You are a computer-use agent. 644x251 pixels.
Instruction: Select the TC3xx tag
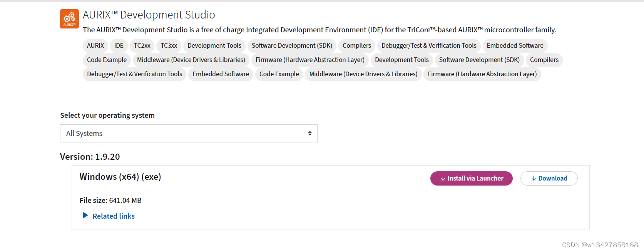(x=169, y=45)
